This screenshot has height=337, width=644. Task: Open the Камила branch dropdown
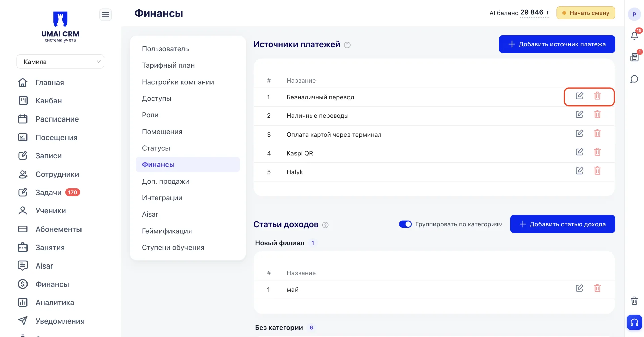point(60,62)
